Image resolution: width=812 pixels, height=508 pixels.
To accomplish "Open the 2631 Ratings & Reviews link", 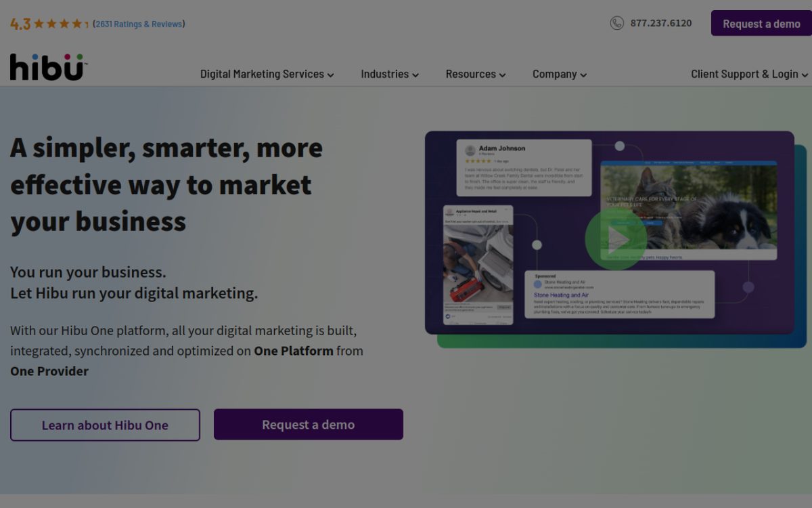I will (139, 24).
